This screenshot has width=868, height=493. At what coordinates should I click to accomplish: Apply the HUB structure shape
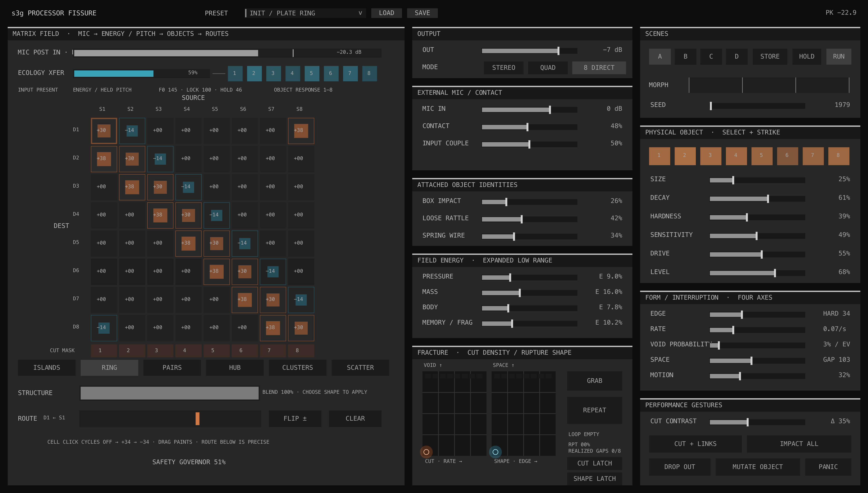coord(235,368)
